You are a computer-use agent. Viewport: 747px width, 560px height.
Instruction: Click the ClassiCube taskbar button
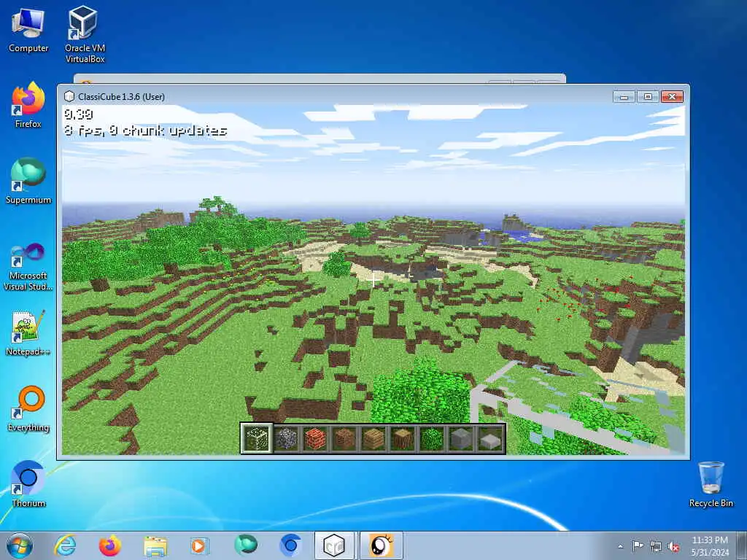pyautogui.click(x=335, y=545)
